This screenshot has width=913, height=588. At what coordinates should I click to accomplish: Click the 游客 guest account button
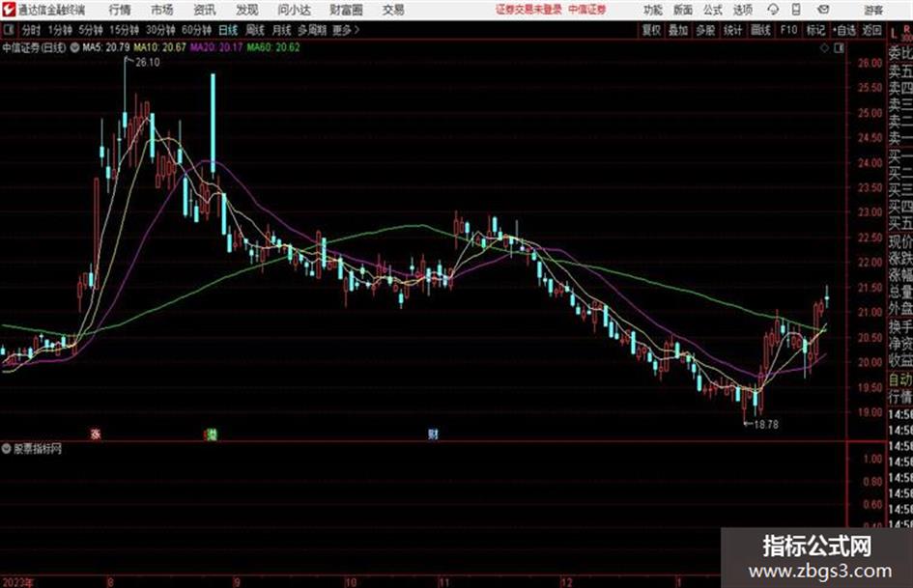coord(873,10)
